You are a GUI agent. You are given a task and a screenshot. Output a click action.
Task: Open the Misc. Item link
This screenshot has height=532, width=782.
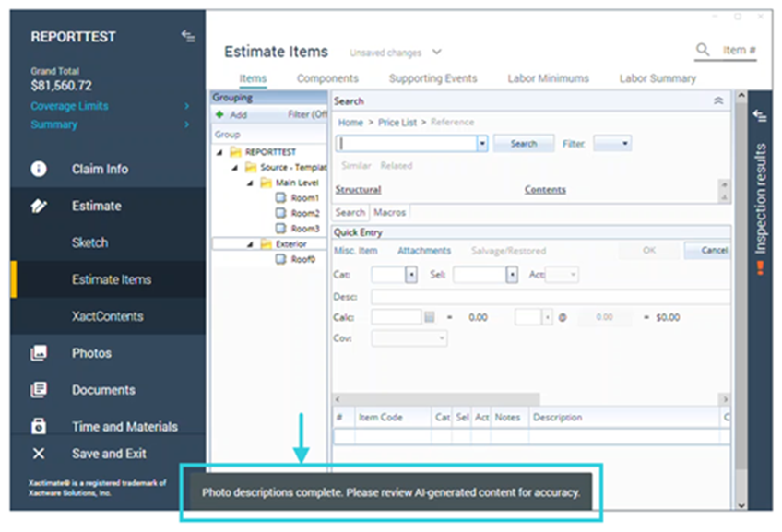(356, 250)
